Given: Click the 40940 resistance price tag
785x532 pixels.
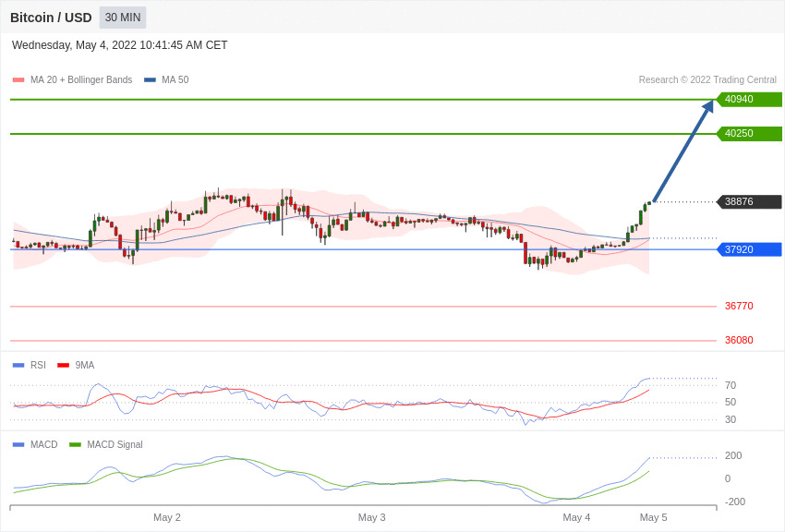Looking at the screenshot, I should click(750, 99).
